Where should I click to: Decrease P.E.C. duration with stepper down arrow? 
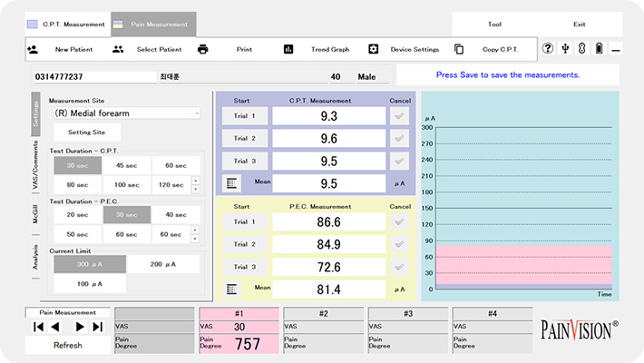coord(196,238)
